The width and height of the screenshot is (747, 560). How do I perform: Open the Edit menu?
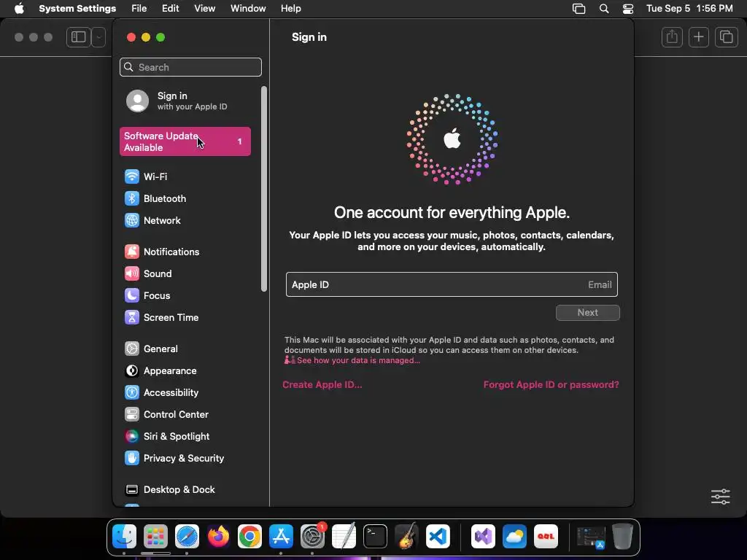pyautogui.click(x=171, y=9)
